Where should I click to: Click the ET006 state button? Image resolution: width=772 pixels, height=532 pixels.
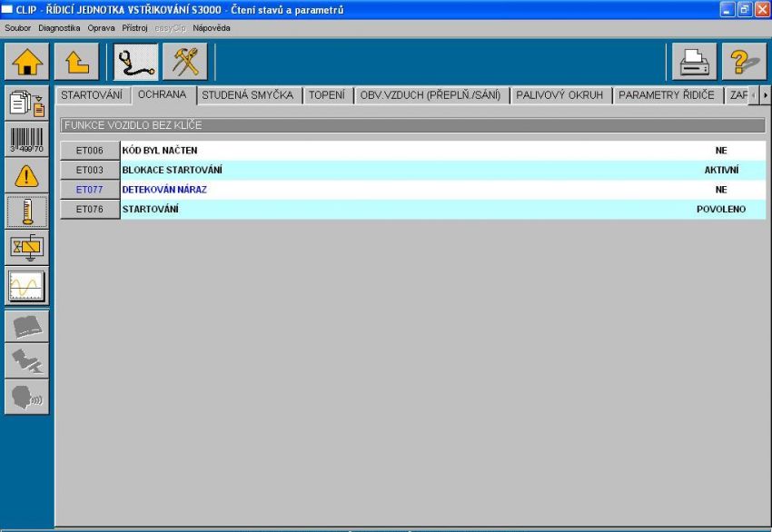(90, 151)
